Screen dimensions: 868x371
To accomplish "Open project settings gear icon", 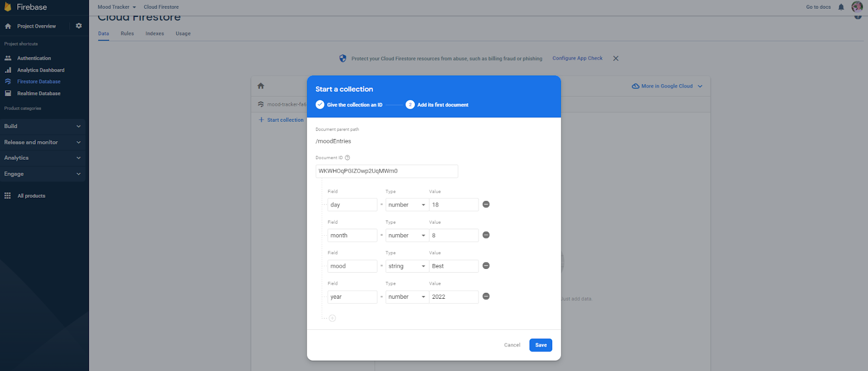I will click(x=79, y=26).
